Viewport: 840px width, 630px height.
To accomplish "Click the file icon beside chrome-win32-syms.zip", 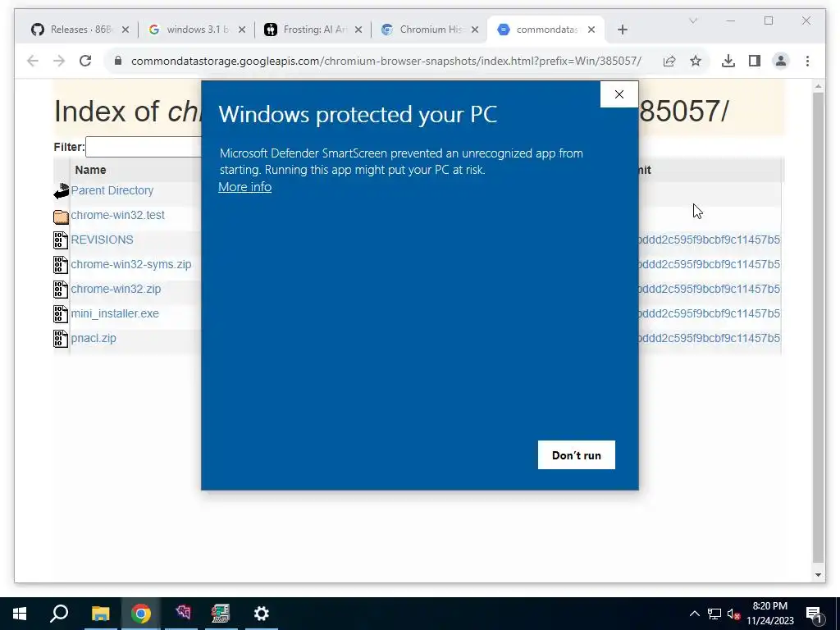I will (61, 265).
